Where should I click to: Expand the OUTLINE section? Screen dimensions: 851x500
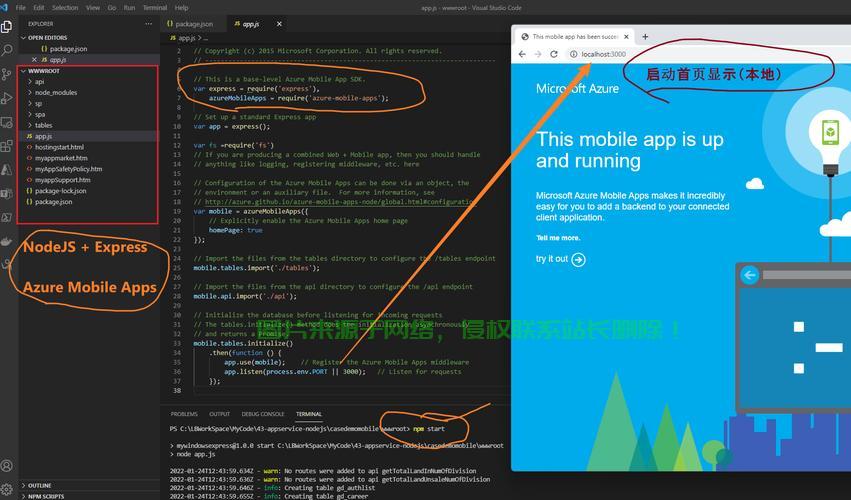39,485
